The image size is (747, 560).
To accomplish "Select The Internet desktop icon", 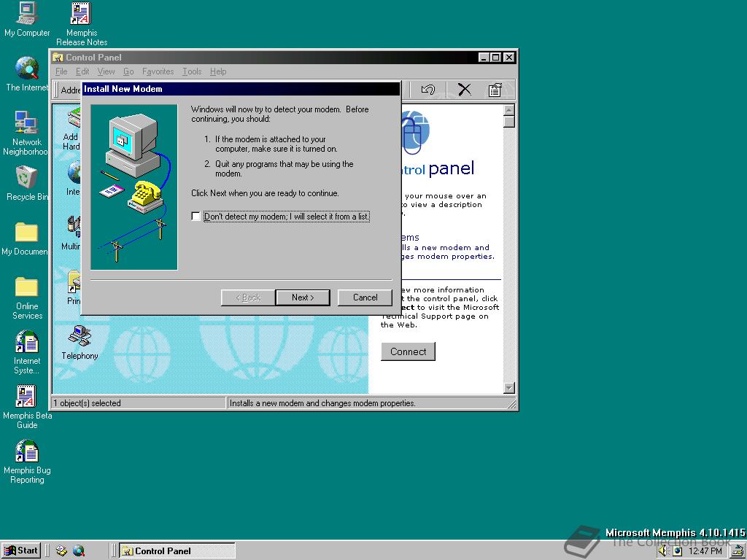I will [27, 74].
